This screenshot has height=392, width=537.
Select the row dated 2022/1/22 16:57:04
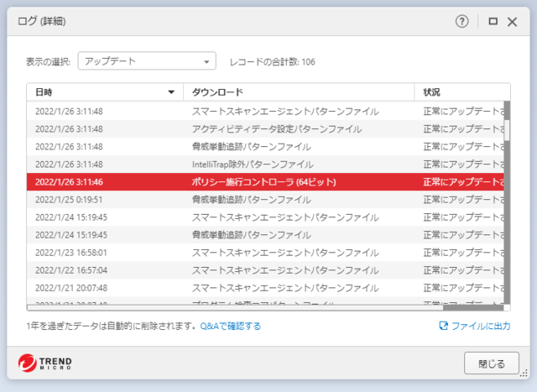point(265,270)
